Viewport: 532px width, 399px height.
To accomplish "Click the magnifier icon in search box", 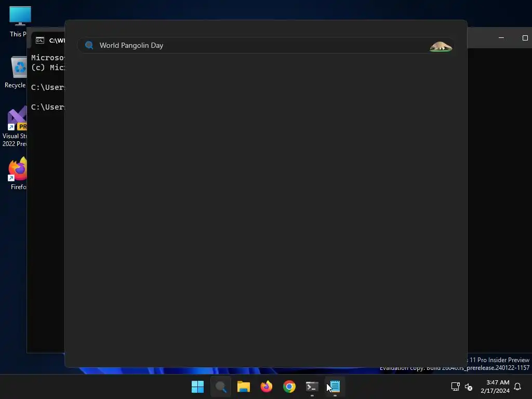I will (x=89, y=45).
